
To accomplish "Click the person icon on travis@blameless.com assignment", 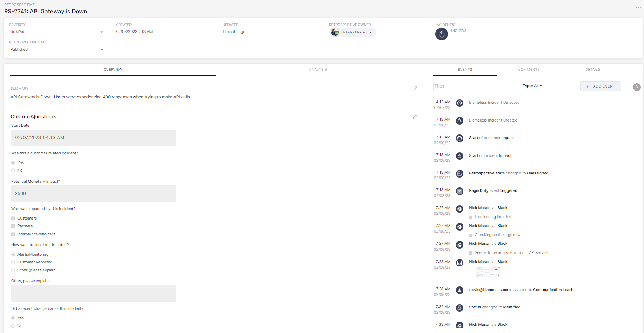I will [x=460, y=290].
